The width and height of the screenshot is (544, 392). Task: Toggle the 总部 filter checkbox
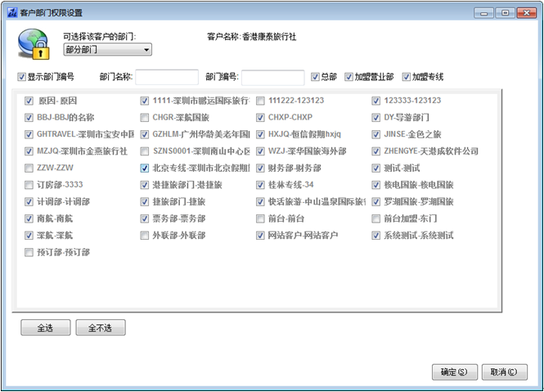(x=315, y=77)
